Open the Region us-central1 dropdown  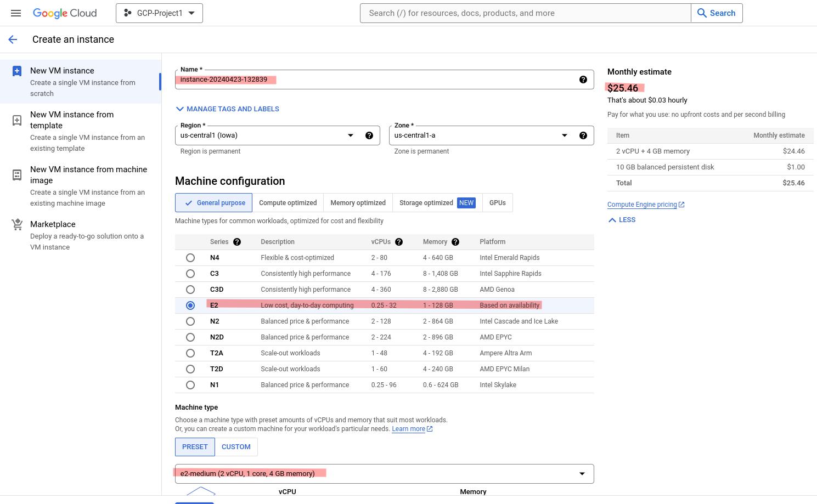(x=278, y=135)
